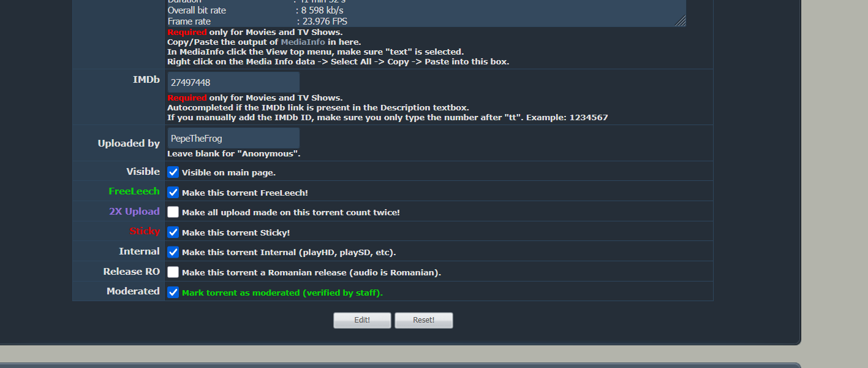This screenshot has width=868, height=368.
Task: Click into the Uploaded by field
Action: point(233,138)
